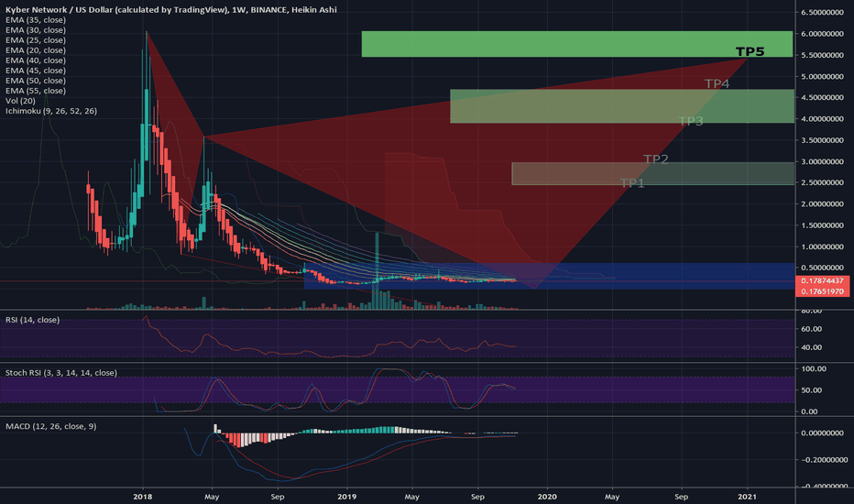This screenshot has height=504, width=854.
Task: Select the 'EMA (50, close)' indicator label
Action: point(36,81)
